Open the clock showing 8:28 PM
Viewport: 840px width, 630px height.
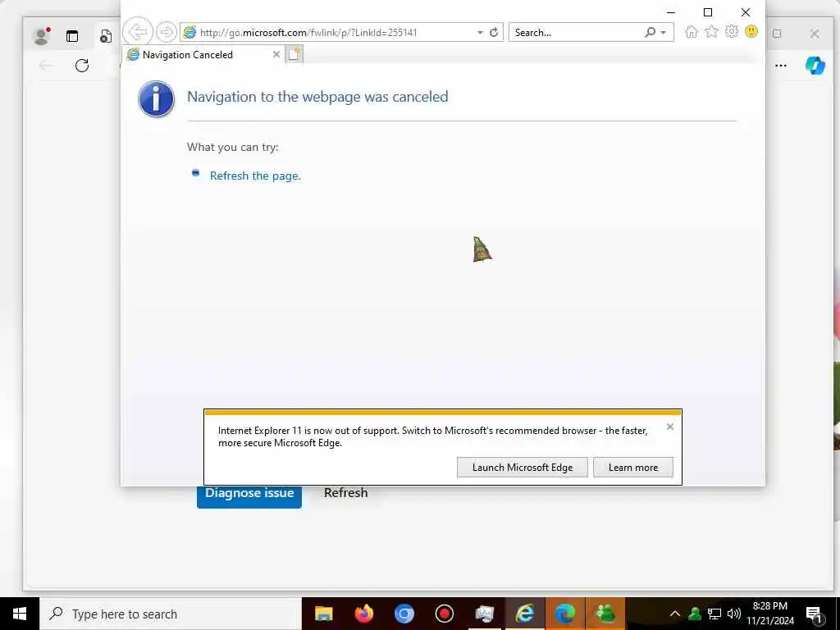click(770, 614)
